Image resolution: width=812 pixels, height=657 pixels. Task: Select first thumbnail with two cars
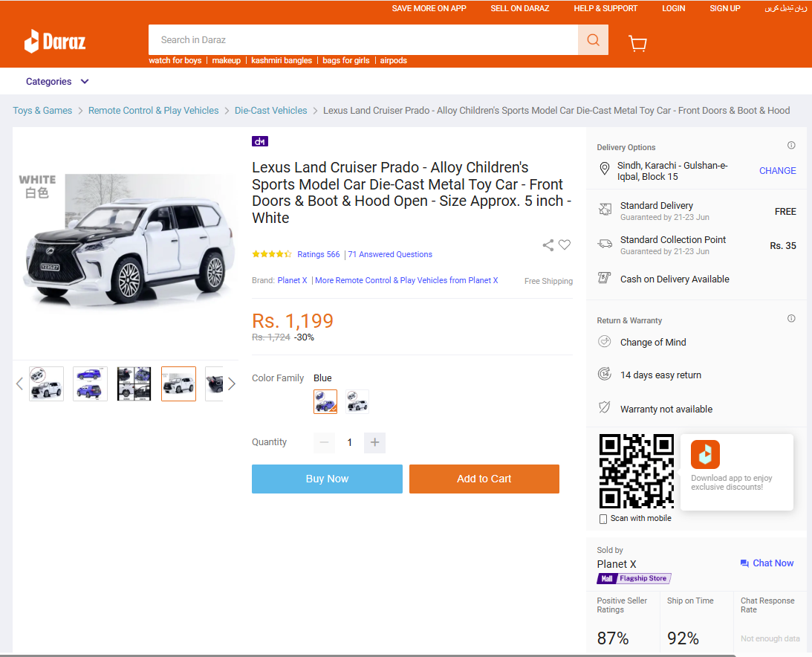click(x=47, y=384)
